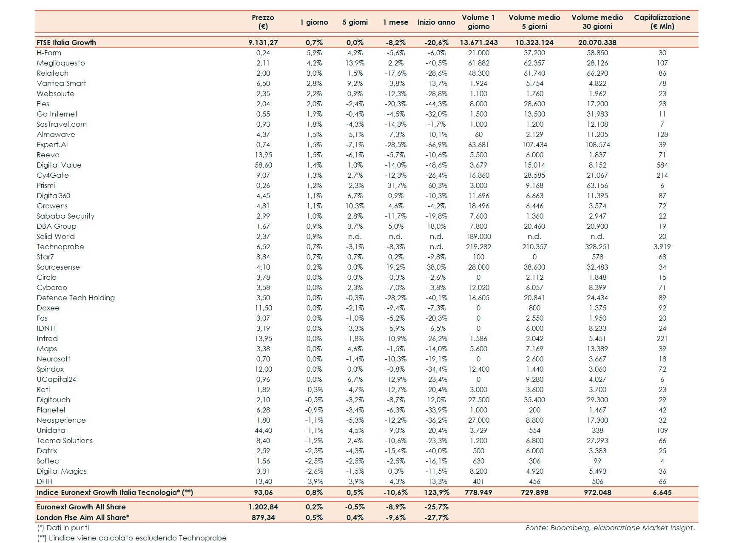This screenshot has width=756, height=543.
Task: Select the "Volume 1 giorno" column header
Action: 478,22
